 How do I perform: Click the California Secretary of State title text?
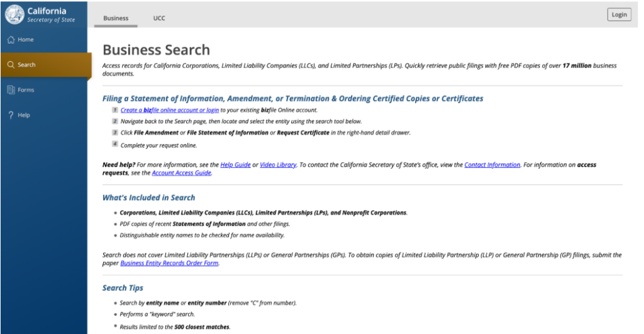[x=51, y=15]
